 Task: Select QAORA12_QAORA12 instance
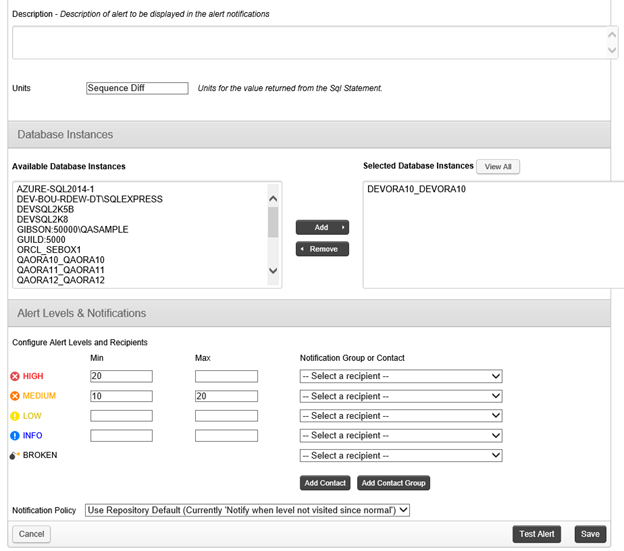(x=60, y=280)
